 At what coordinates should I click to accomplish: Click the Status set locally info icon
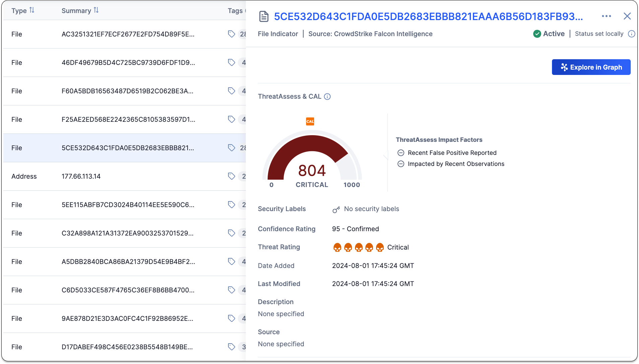point(631,34)
